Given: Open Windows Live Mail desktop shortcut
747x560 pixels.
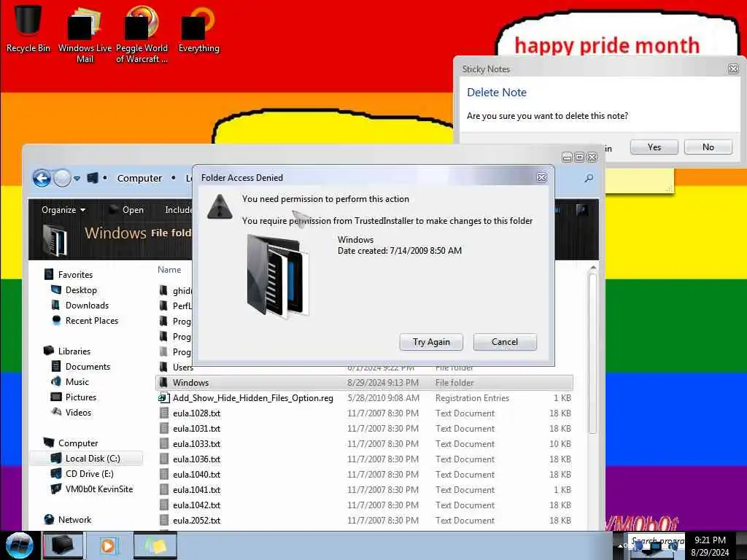Looking at the screenshot, I should (85, 34).
